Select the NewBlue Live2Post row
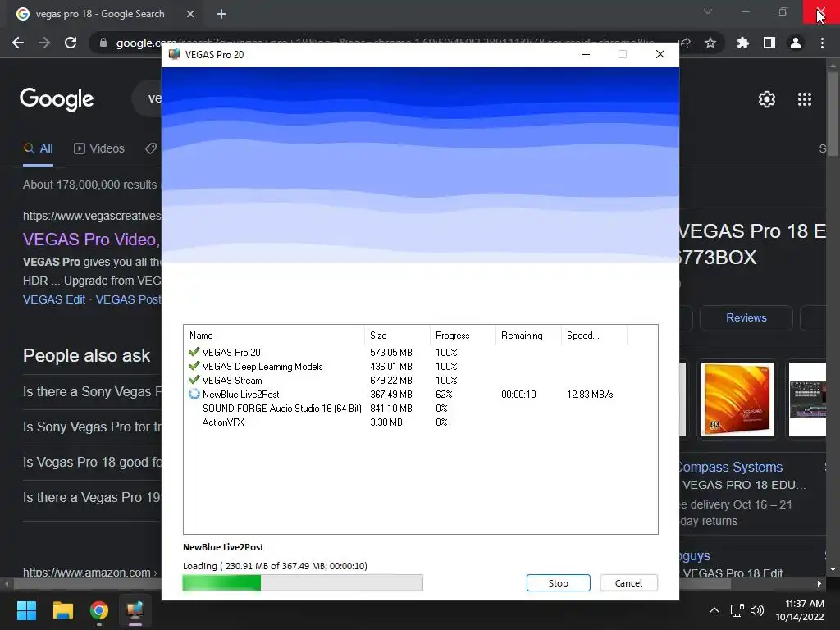840x630 pixels. (420, 395)
